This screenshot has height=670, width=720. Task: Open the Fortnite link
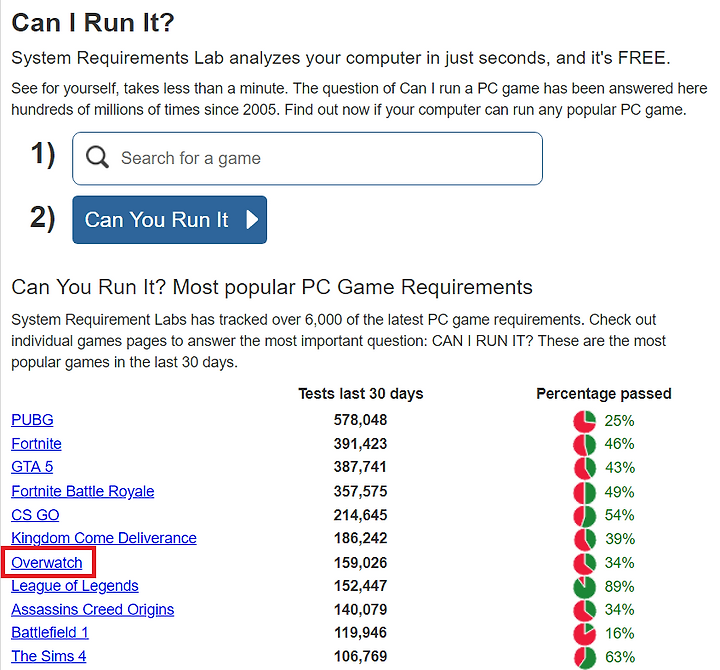[x=36, y=444]
